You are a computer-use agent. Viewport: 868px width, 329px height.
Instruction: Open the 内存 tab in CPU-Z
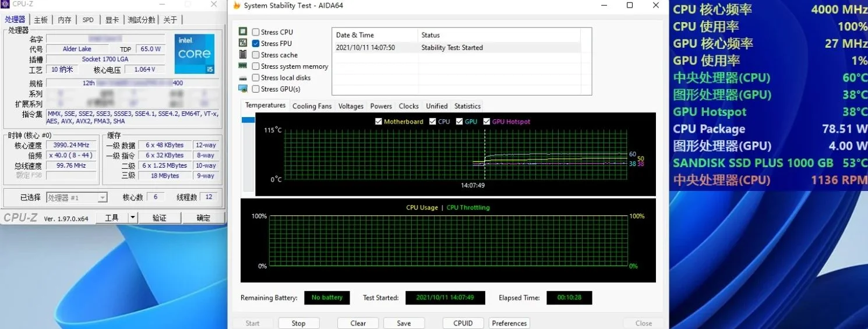tap(64, 20)
